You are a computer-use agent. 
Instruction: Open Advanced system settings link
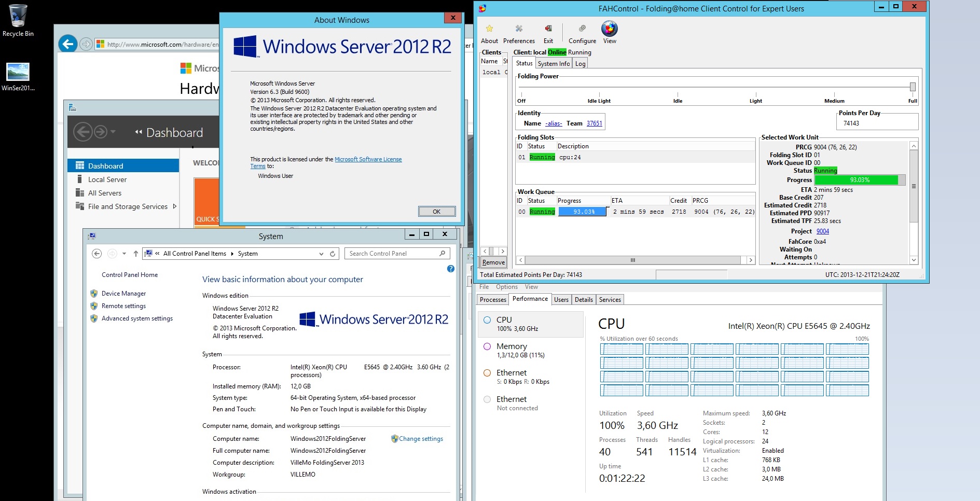coord(137,318)
